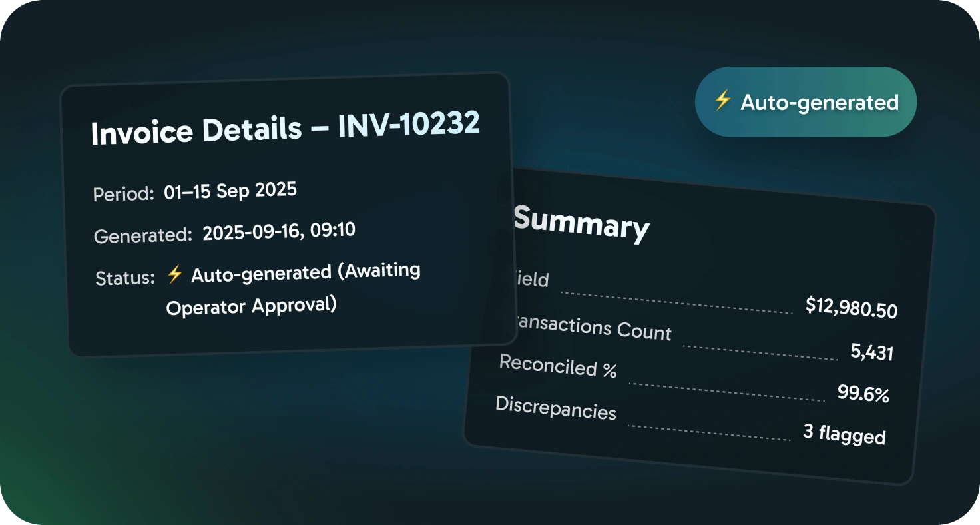Click the Yield row leader dots

coord(674,301)
